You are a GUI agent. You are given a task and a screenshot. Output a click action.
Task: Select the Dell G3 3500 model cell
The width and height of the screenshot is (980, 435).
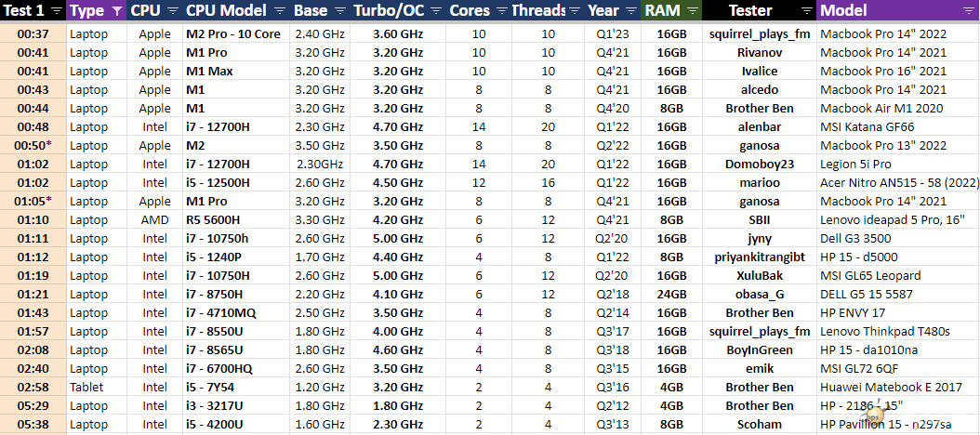pos(898,239)
